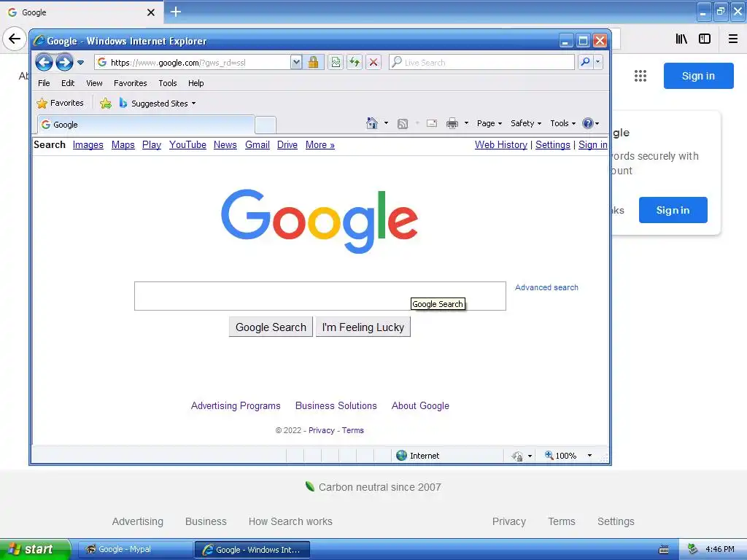747x560 pixels.
Task: Open the Gmail link
Action: (258, 145)
